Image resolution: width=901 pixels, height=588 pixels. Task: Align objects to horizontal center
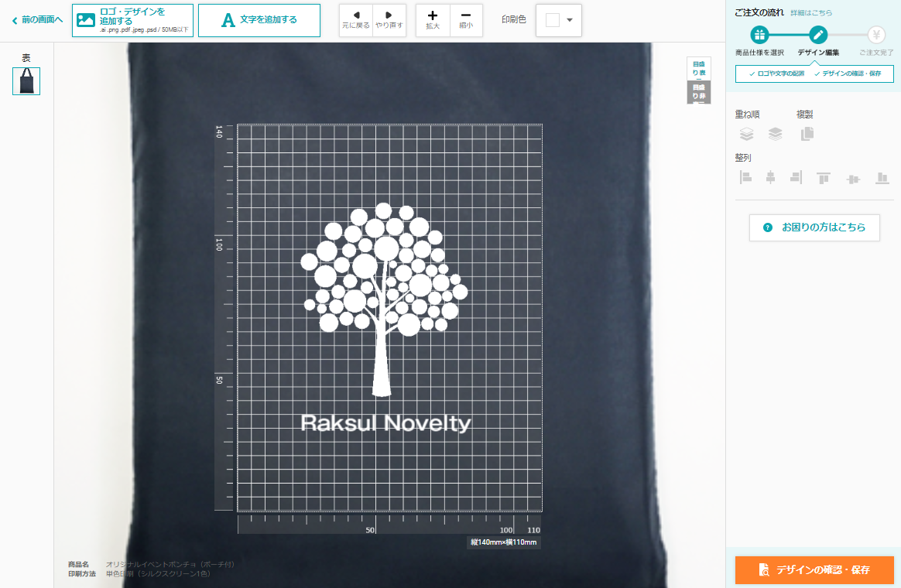(x=770, y=177)
